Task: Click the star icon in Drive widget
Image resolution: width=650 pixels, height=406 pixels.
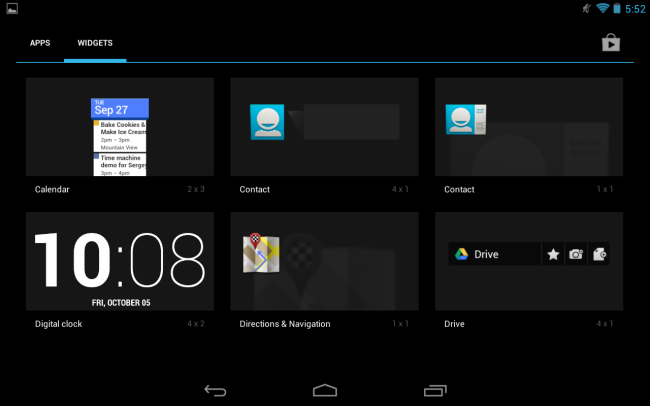Action: point(553,254)
